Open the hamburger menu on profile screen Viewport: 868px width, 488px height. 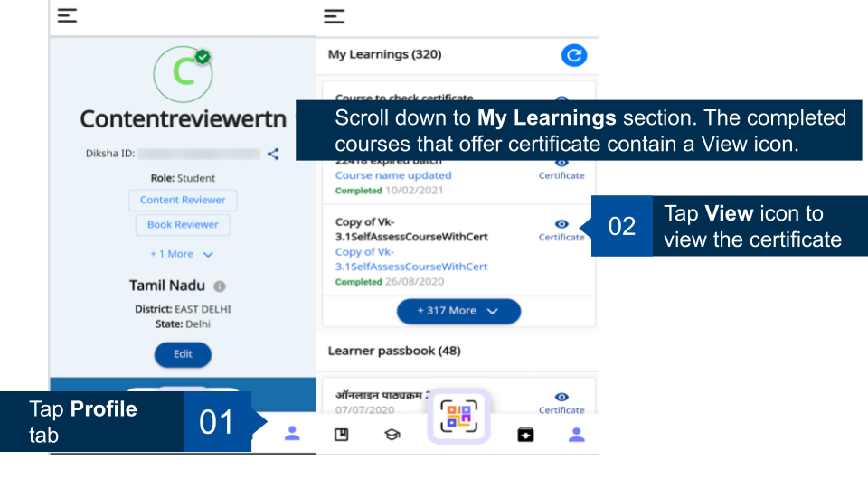click(67, 15)
